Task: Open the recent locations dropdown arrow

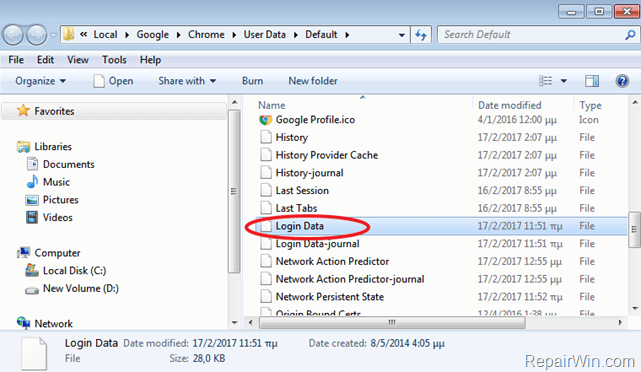Action: tap(53, 35)
